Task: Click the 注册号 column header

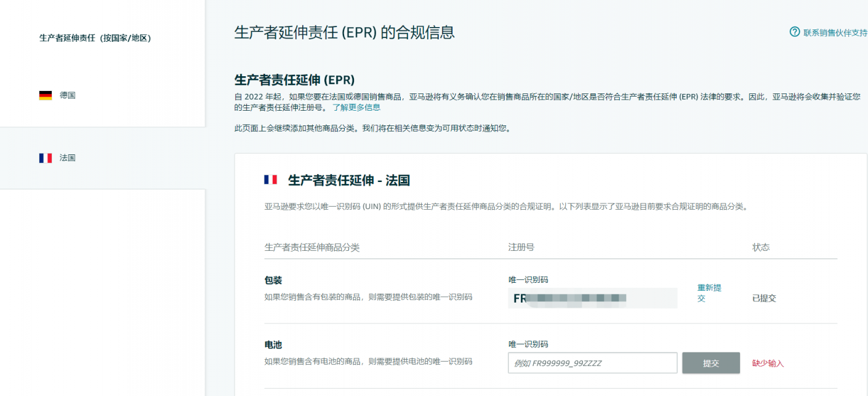Action: tap(521, 247)
